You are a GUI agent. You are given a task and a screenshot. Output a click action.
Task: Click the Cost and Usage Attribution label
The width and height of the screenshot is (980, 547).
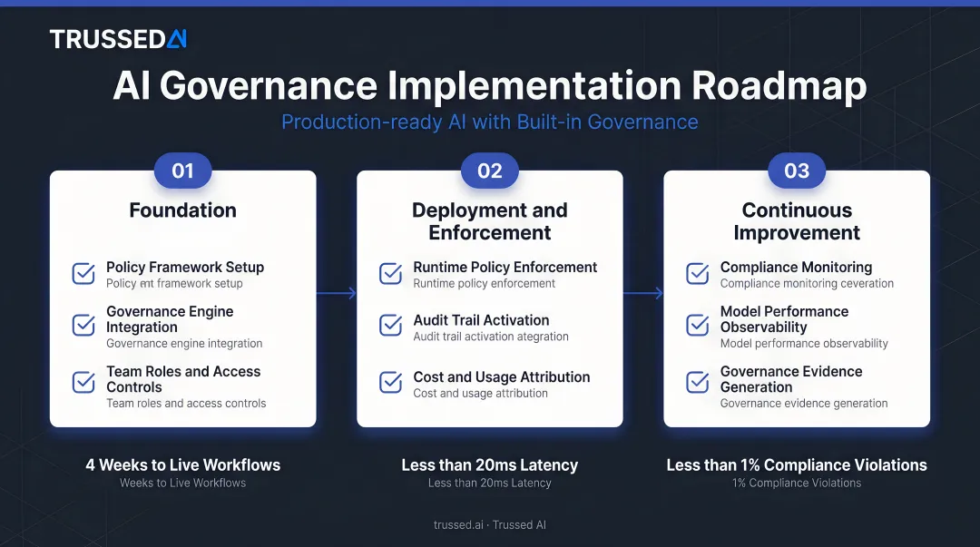[x=501, y=377]
